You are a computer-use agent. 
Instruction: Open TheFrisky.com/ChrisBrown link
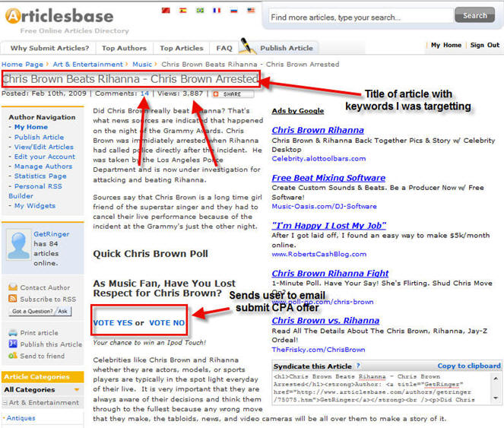tap(319, 350)
